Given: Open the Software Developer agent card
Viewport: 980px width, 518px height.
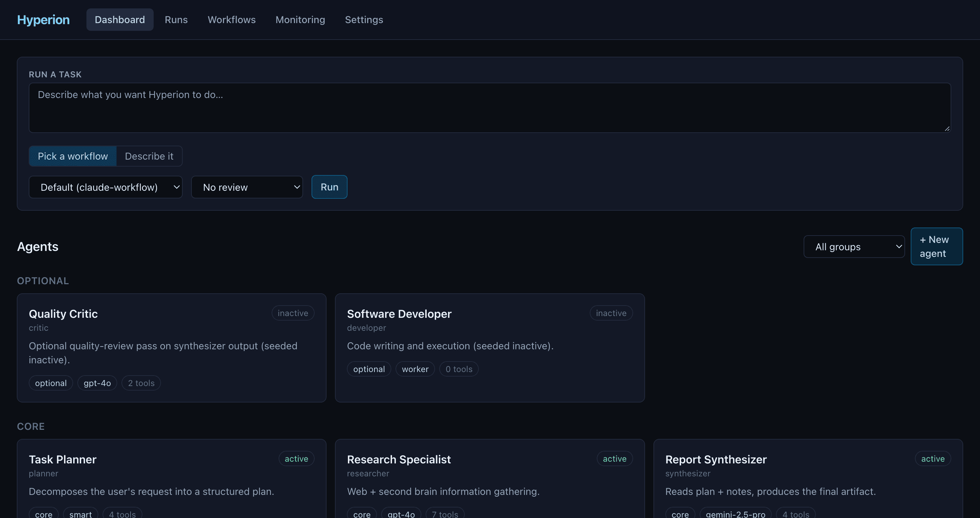Looking at the screenshot, I should click(490, 348).
